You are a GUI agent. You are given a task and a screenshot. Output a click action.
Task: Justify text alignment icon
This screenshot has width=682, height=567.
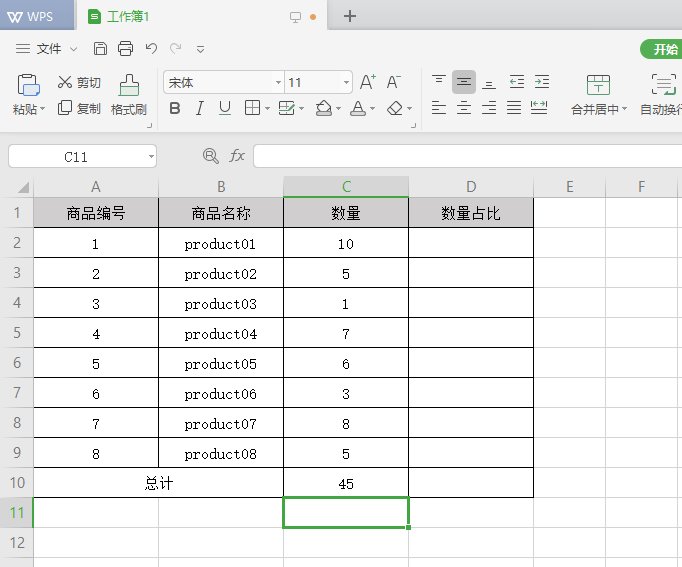pyautogui.click(x=514, y=107)
